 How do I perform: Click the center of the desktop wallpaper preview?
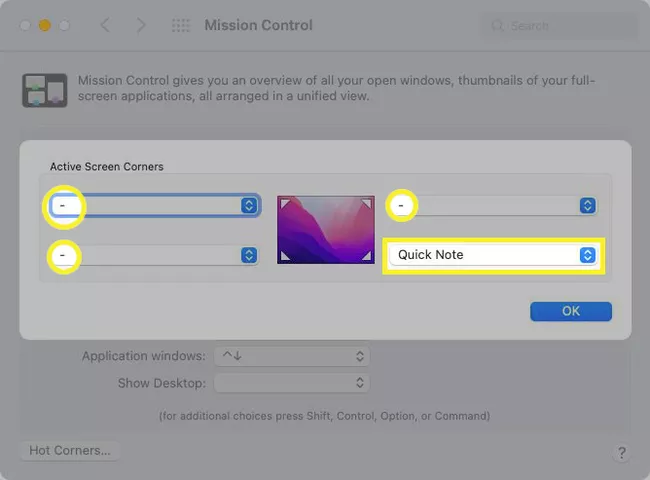(325, 231)
